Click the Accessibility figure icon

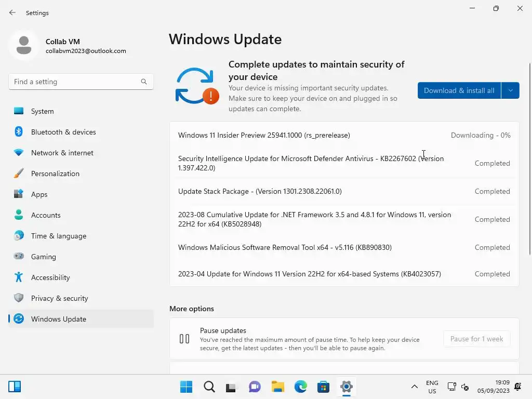(x=19, y=277)
